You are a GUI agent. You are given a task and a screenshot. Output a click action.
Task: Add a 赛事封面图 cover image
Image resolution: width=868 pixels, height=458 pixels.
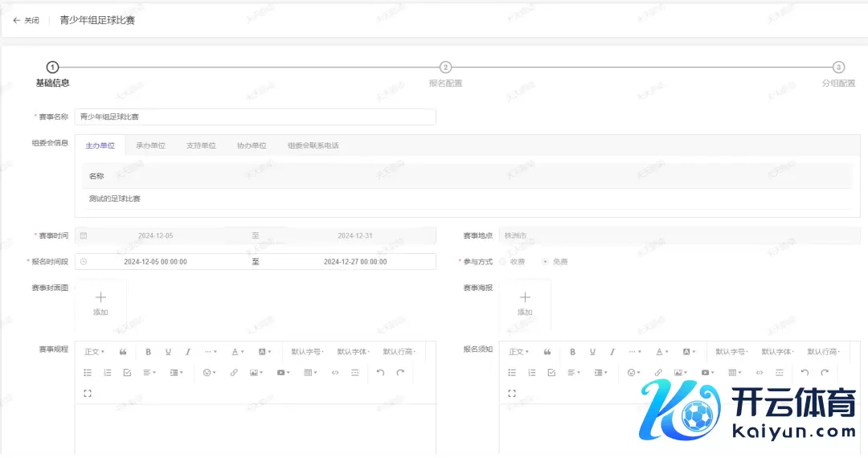[x=100, y=304]
